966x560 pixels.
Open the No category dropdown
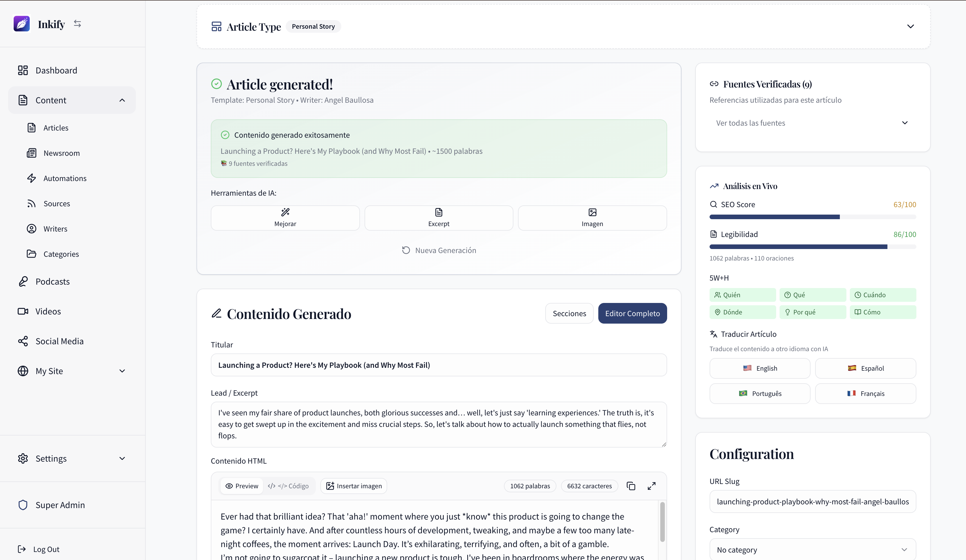pos(812,549)
